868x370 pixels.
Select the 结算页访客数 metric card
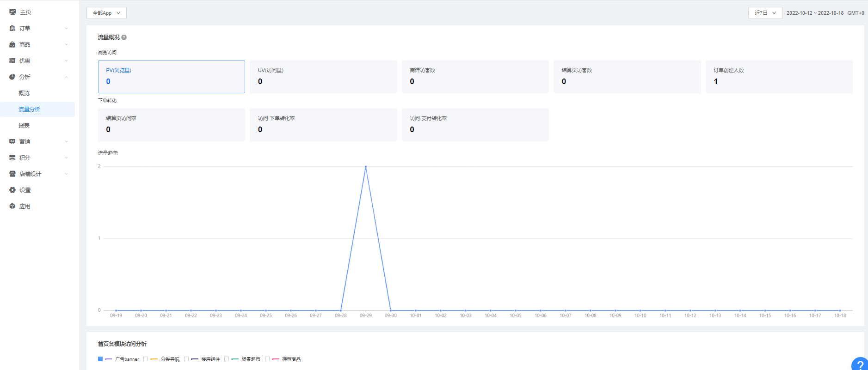627,77
